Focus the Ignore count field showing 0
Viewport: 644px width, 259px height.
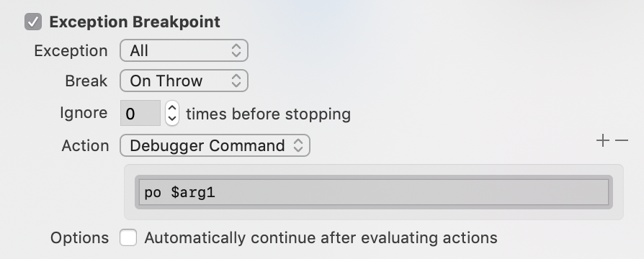tap(140, 113)
